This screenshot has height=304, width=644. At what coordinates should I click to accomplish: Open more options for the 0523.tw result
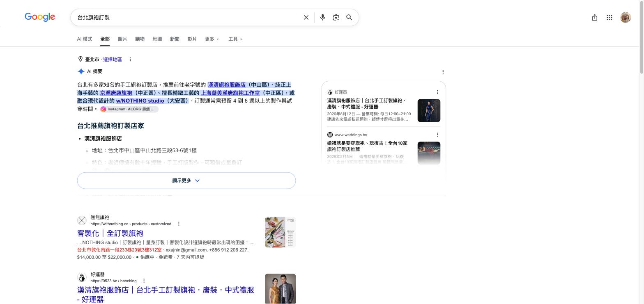coord(144,281)
